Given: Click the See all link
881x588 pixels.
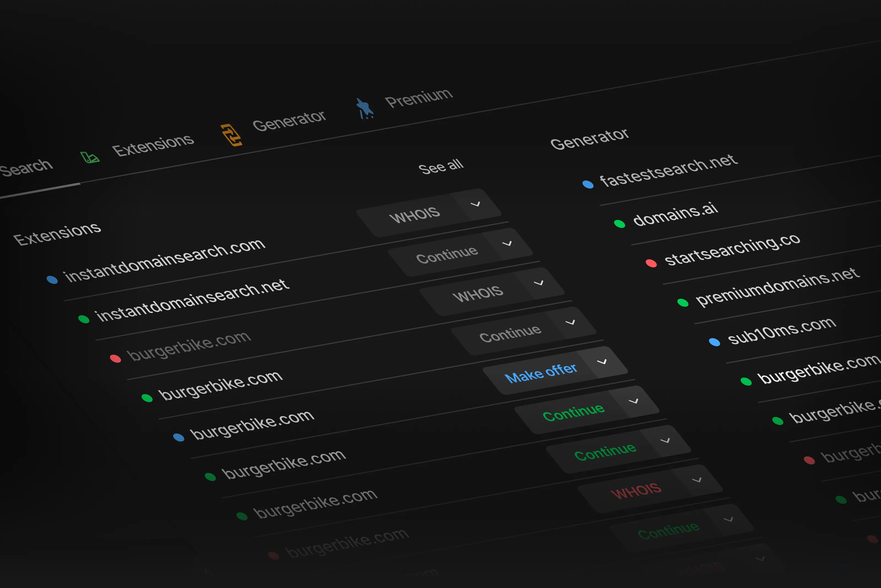Looking at the screenshot, I should click(x=441, y=167).
